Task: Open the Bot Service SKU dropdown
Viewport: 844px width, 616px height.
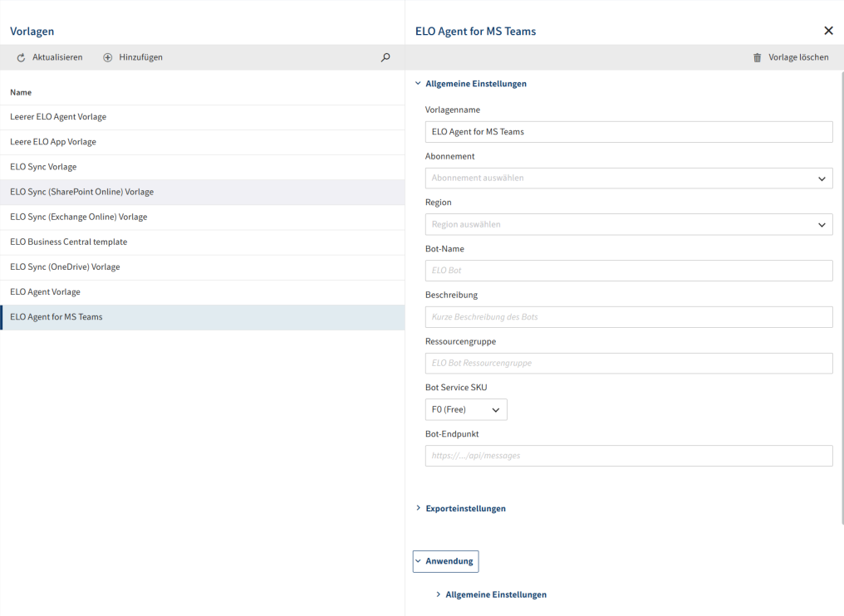Action: 466,409
